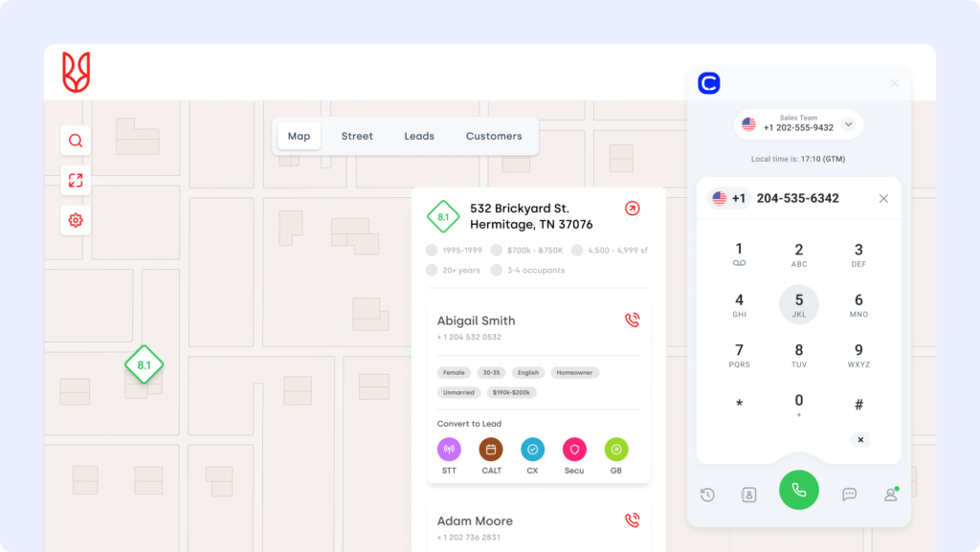Expand the Sales Team number dropdown
The image size is (980, 552).
(848, 124)
